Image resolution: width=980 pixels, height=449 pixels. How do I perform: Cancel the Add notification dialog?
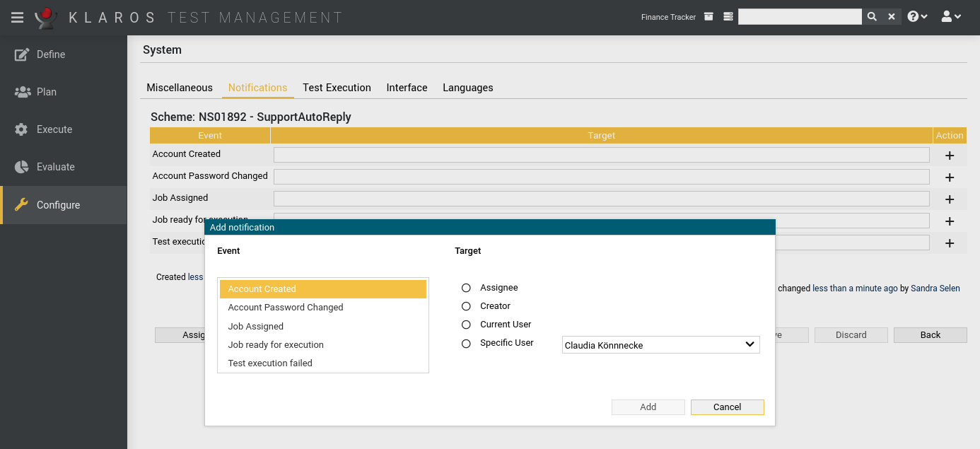pos(727,407)
